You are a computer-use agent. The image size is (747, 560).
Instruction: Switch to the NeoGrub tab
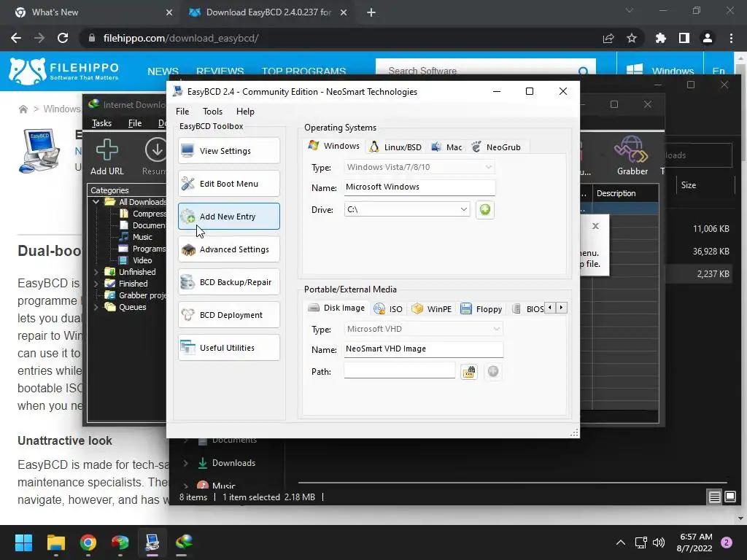tap(496, 147)
